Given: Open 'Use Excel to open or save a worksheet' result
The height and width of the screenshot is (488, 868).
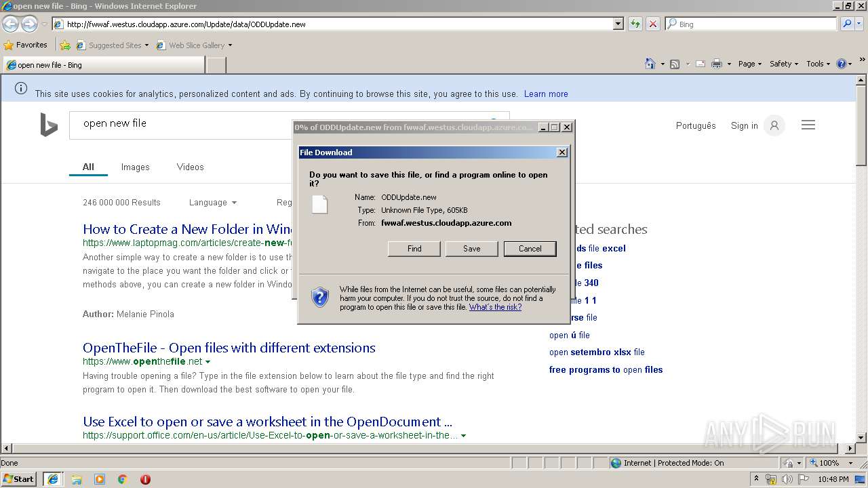Looking at the screenshot, I should (x=267, y=422).
